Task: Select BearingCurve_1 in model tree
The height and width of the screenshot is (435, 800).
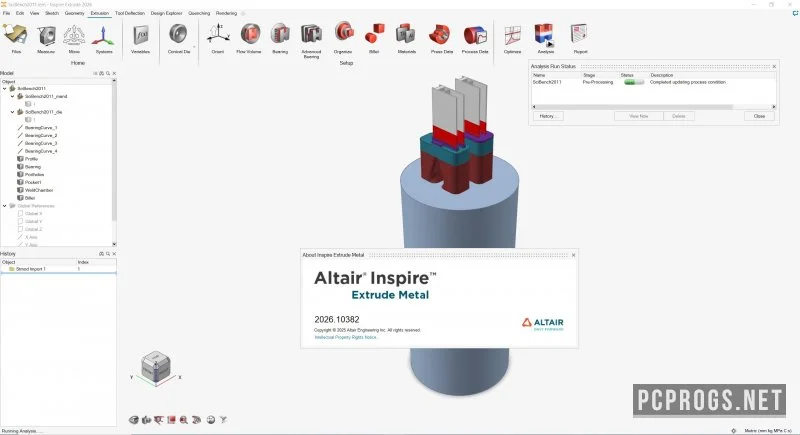Action: pos(41,127)
